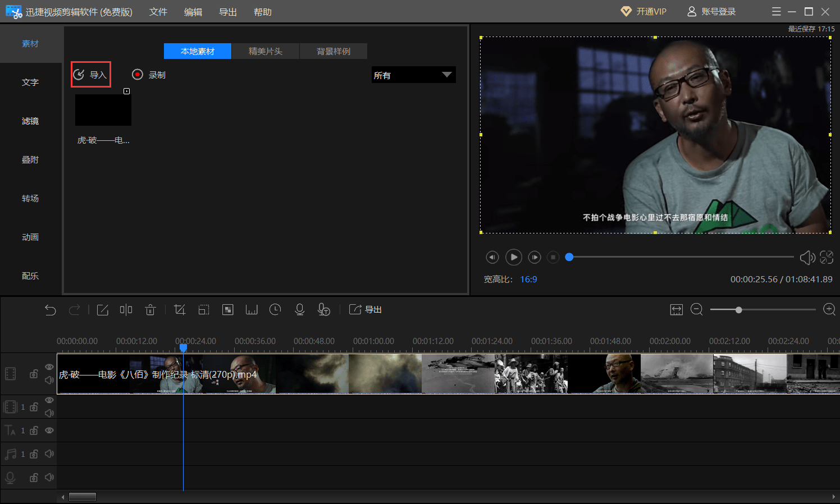
Task: Click the preview volume speaker icon
Action: click(807, 257)
